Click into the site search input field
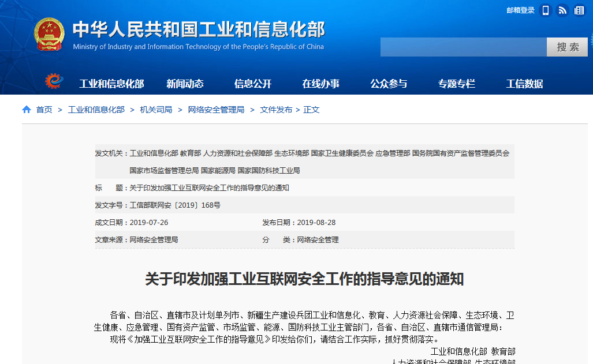The image size is (593, 364). [463, 47]
